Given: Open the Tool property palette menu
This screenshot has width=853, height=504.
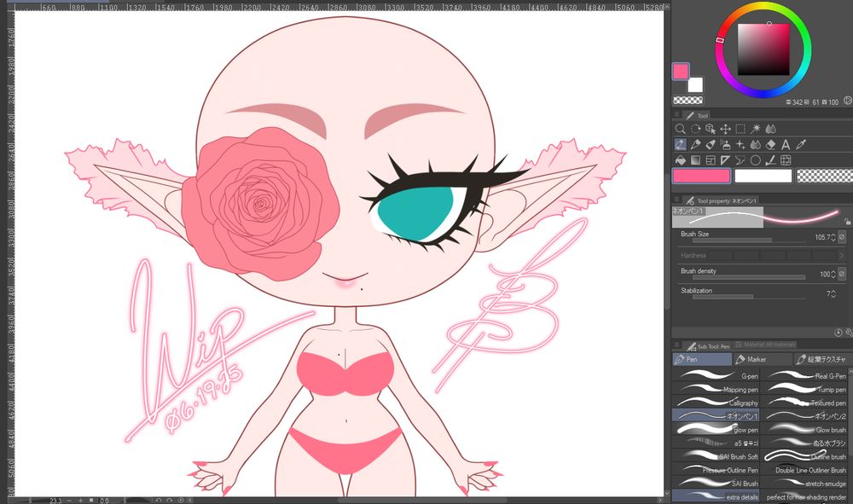Looking at the screenshot, I should pyautogui.click(x=676, y=200).
